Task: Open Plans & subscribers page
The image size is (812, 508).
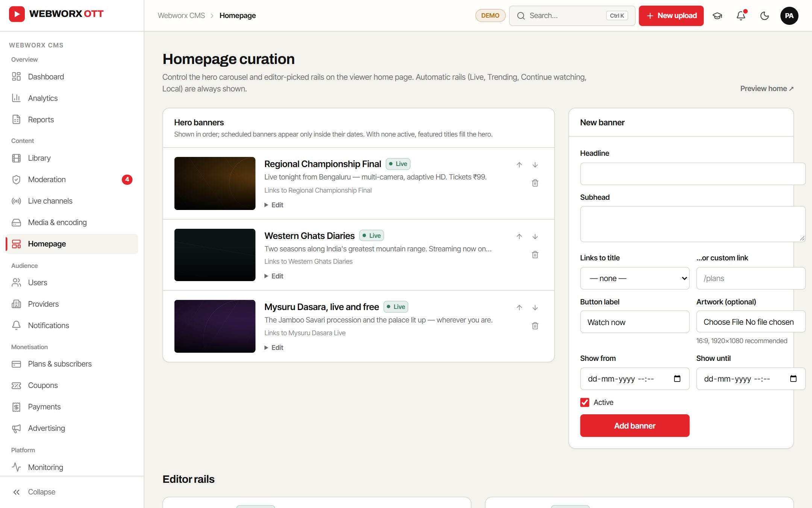Action: point(72,364)
